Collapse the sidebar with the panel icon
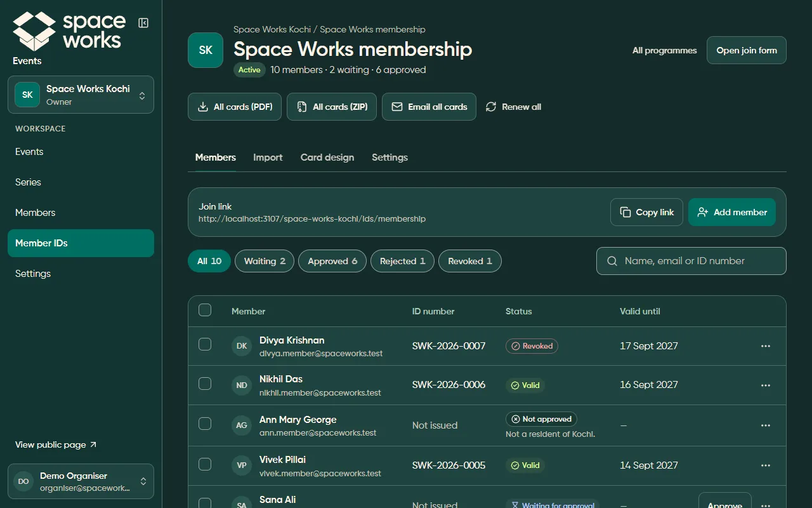Screen dimensions: 812x508 click(143, 23)
